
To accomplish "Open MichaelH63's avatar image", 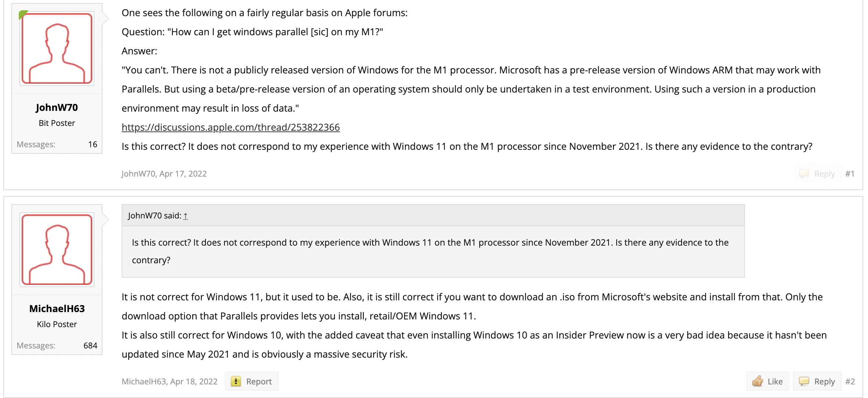I will pyautogui.click(x=57, y=250).
